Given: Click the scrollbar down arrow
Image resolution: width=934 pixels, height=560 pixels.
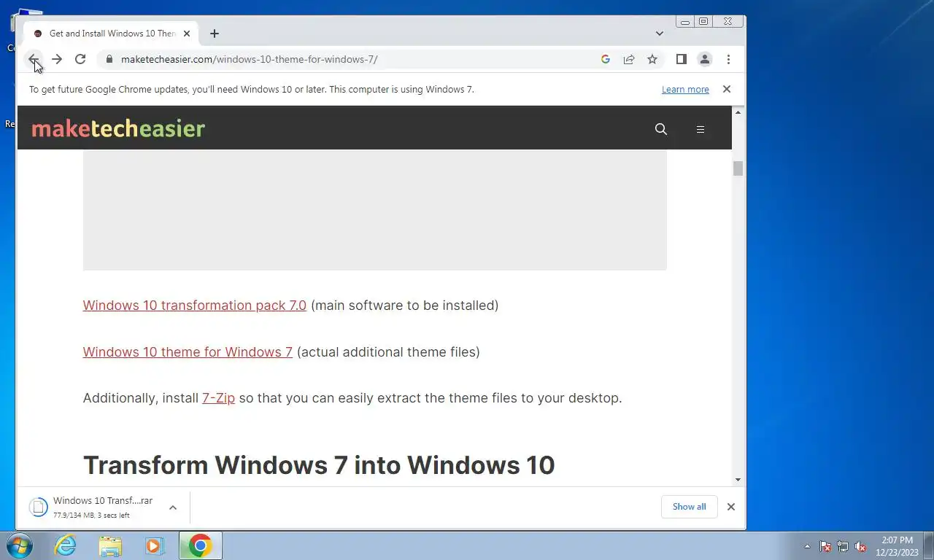Looking at the screenshot, I should pyautogui.click(x=738, y=480).
